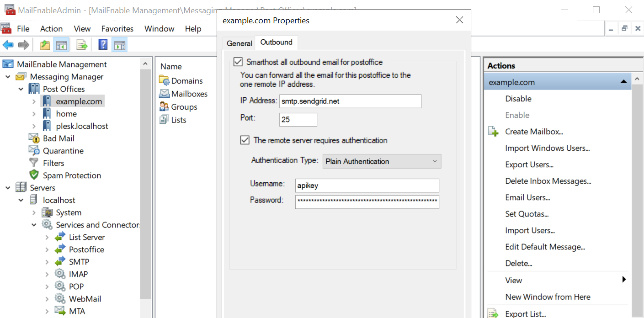Click the Export List toolbar icon
Viewport: 644px width, 318px height.
(81, 44)
